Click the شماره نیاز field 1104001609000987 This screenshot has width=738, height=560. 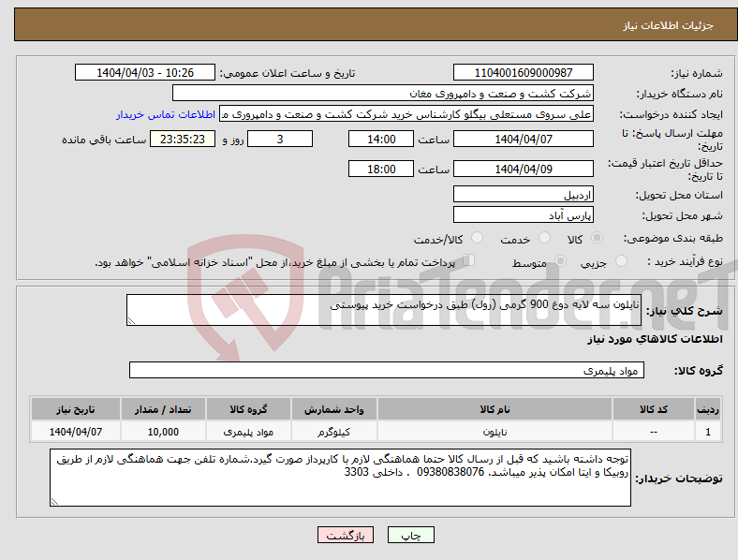tap(523, 72)
